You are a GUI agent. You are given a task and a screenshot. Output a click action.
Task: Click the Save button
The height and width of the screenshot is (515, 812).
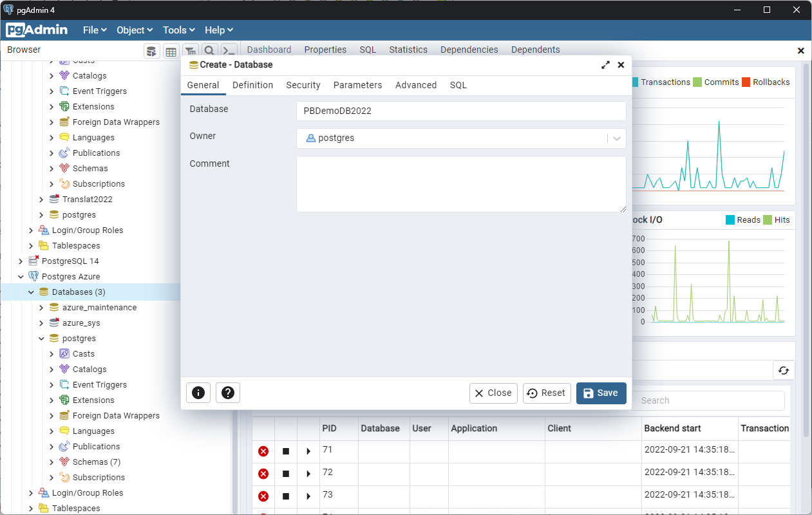[601, 393]
